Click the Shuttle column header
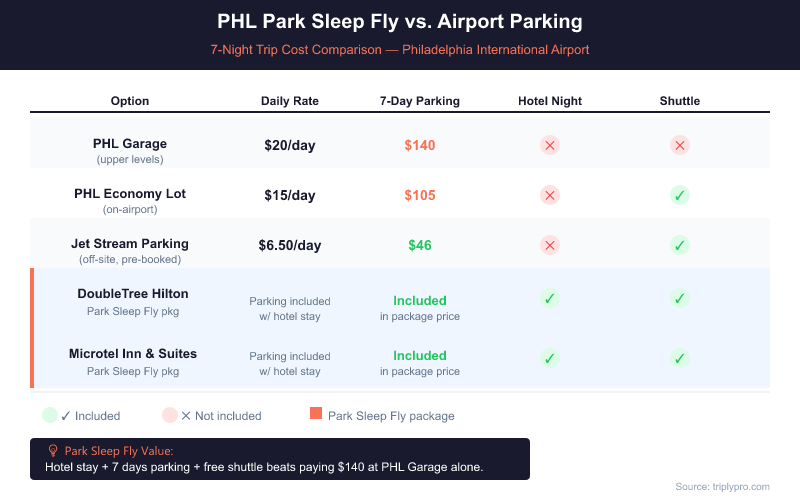The image size is (800, 500). pyautogui.click(x=680, y=101)
